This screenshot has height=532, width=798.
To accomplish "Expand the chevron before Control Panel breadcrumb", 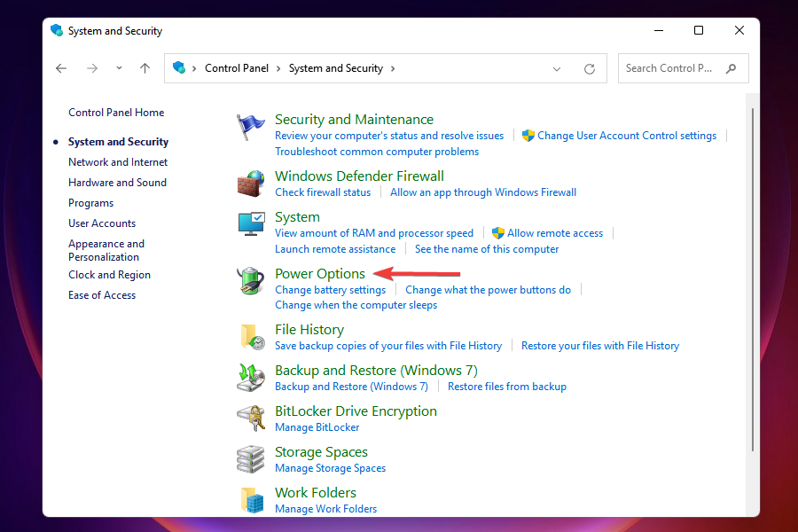I will pyautogui.click(x=194, y=68).
